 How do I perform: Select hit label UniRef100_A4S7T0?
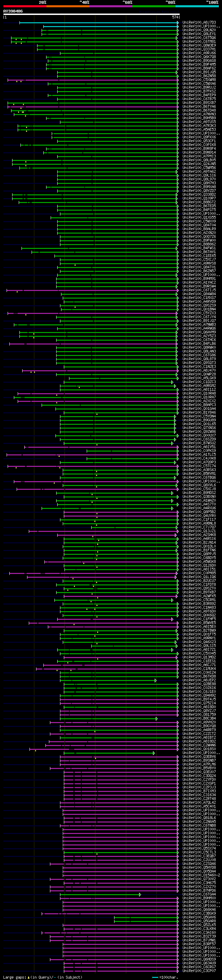click(x=199, y=504)
